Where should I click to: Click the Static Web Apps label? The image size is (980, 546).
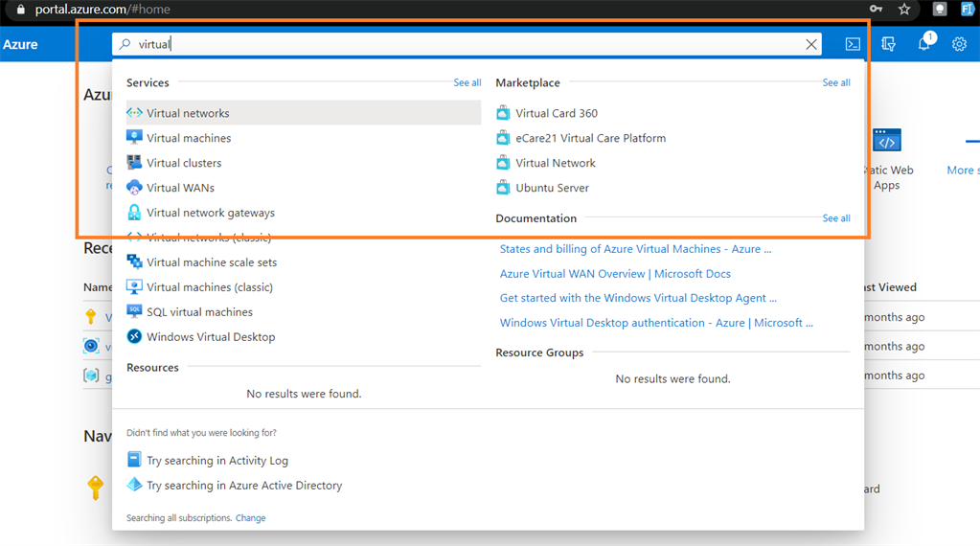[887, 177]
